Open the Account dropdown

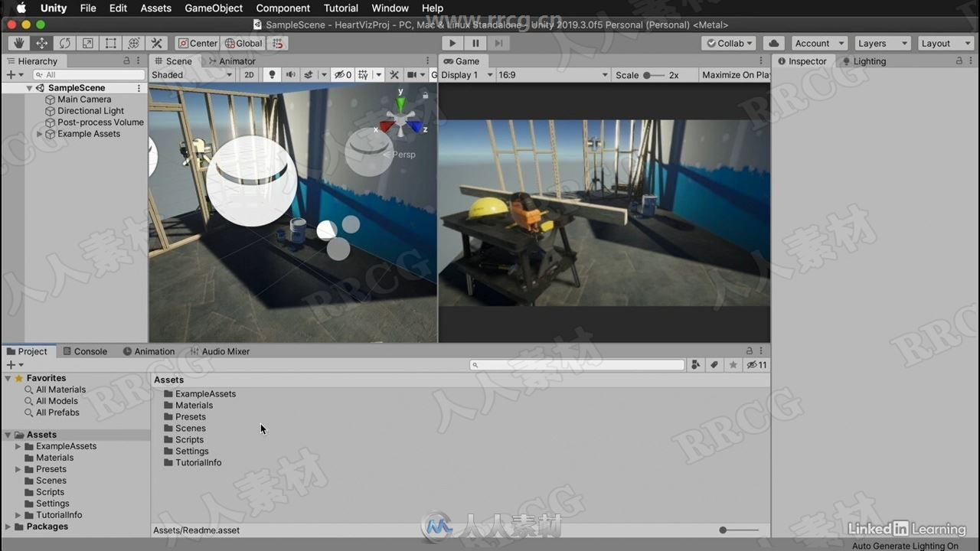(818, 44)
